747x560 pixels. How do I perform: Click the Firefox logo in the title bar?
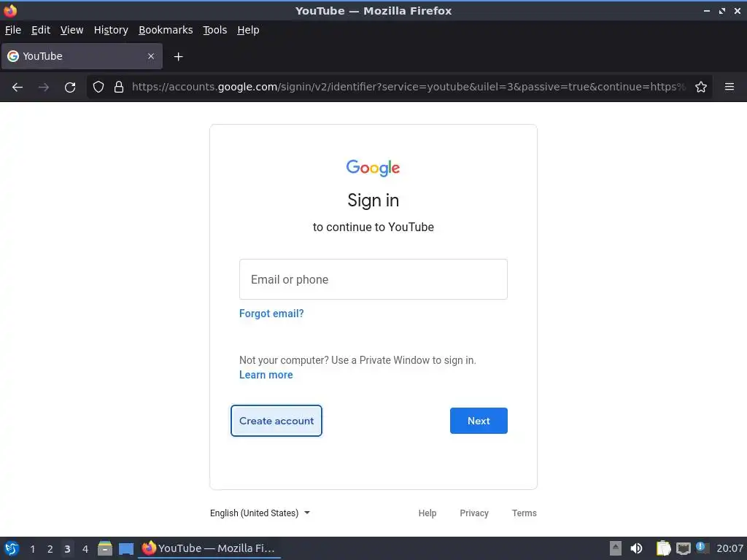coord(10,10)
